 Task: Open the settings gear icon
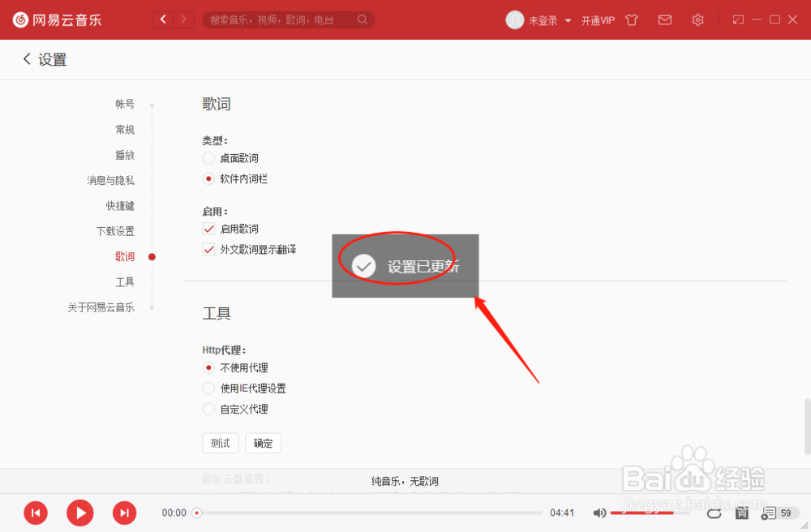pos(697,20)
